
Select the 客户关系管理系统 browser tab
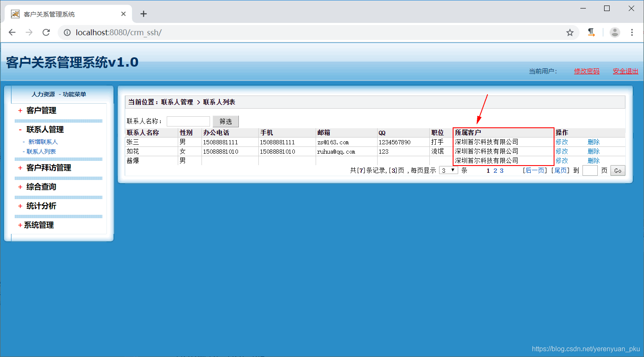[68, 14]
